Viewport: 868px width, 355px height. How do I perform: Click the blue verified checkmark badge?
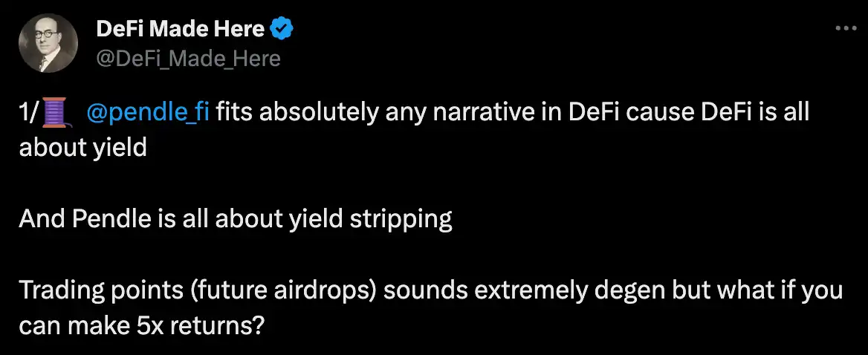click(282, 29)
